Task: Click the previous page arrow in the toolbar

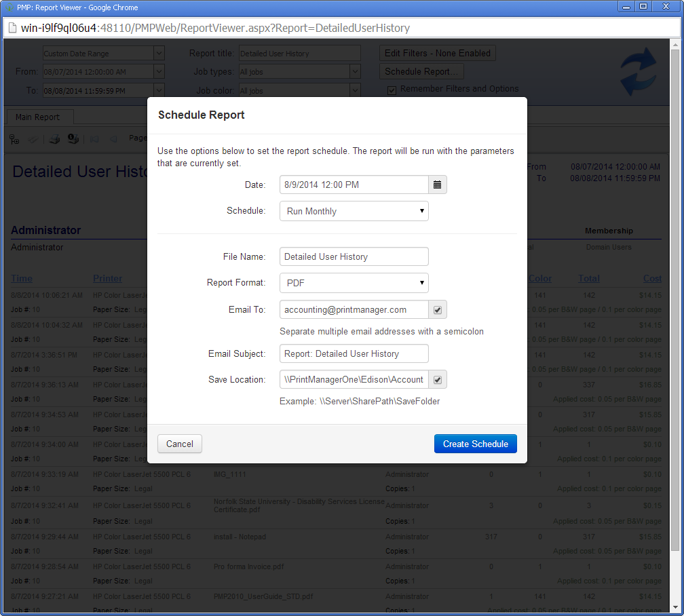Action: (113, 139)
